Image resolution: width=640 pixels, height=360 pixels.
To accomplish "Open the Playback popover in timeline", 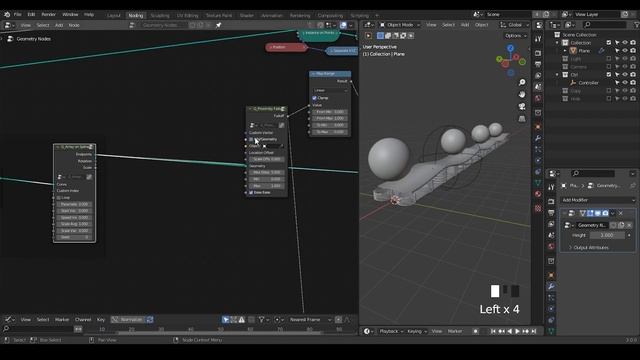I will (x=391, y=331).
